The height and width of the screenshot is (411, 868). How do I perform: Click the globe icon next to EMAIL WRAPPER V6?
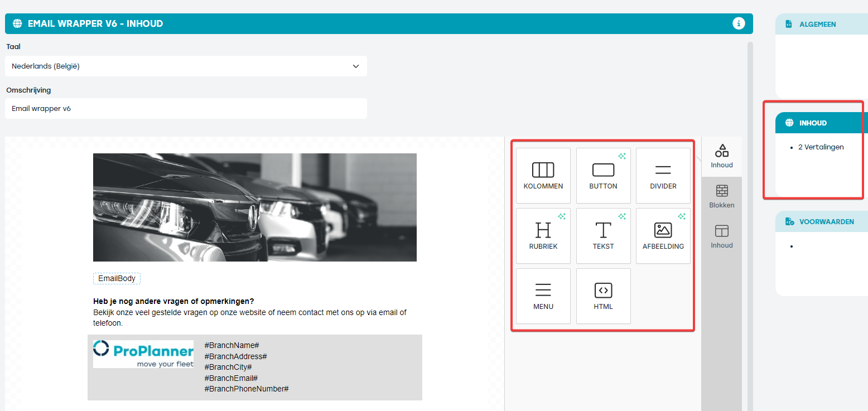click(17, 23)
